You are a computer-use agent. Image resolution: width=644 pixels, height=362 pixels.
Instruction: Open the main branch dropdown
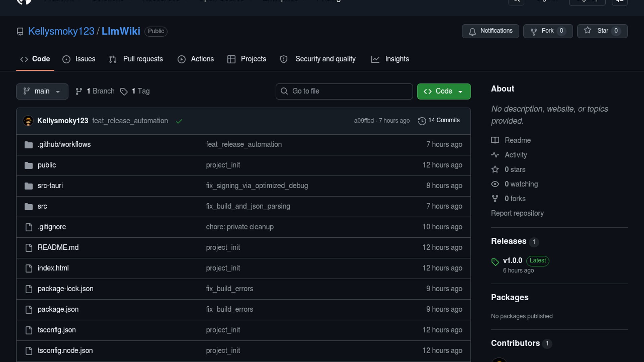42,91
